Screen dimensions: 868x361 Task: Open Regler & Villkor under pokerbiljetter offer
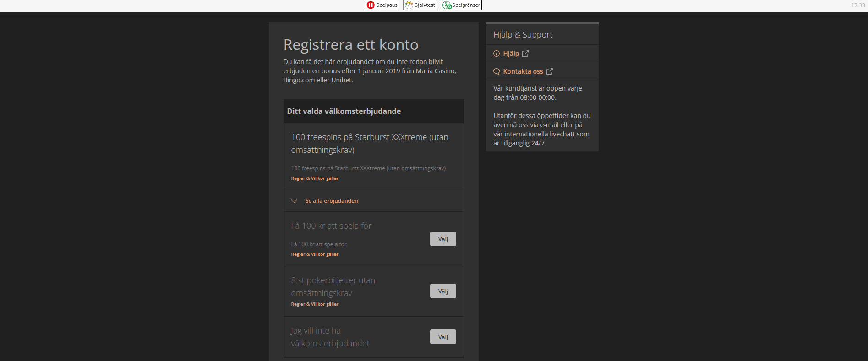(315, 304)
